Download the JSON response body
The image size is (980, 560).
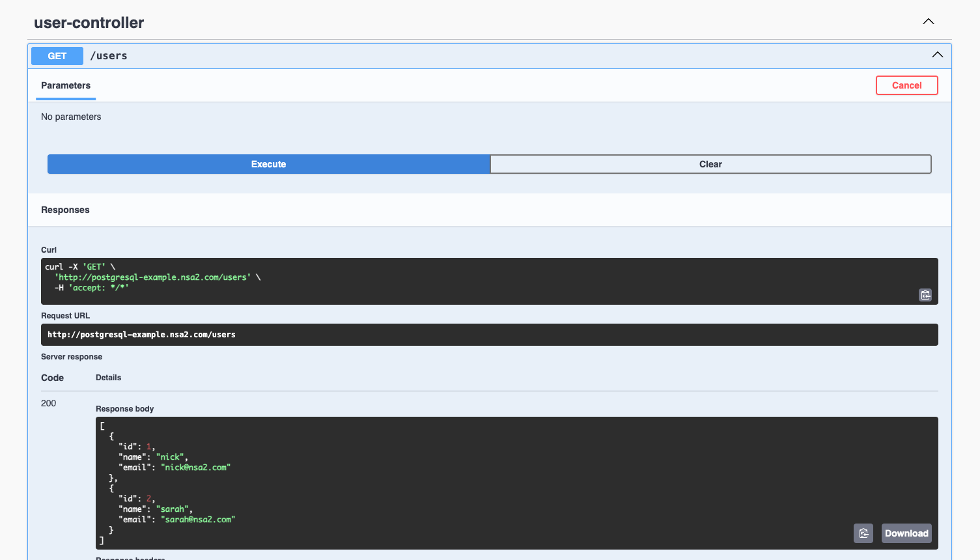pos(906,533)
